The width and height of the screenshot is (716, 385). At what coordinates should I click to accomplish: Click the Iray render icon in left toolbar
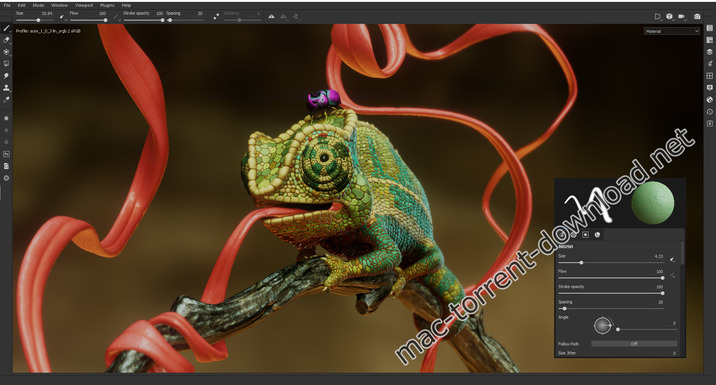6,154
